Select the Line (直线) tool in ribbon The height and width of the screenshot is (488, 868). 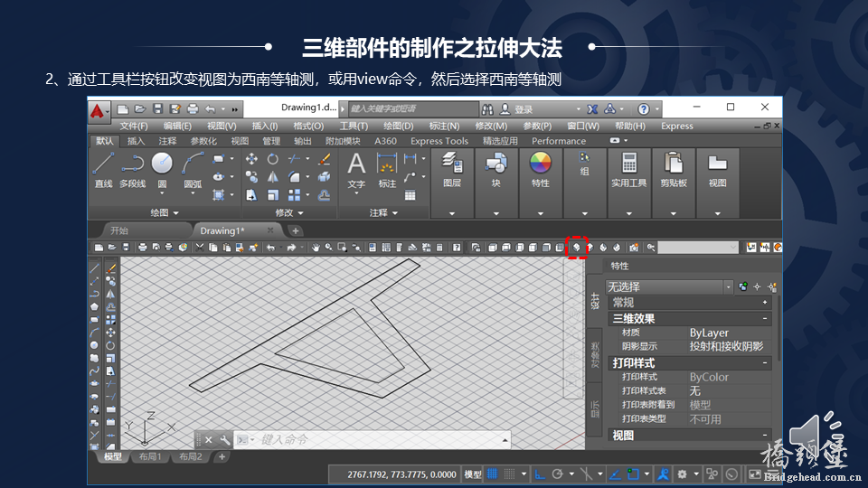pos(103,171)
